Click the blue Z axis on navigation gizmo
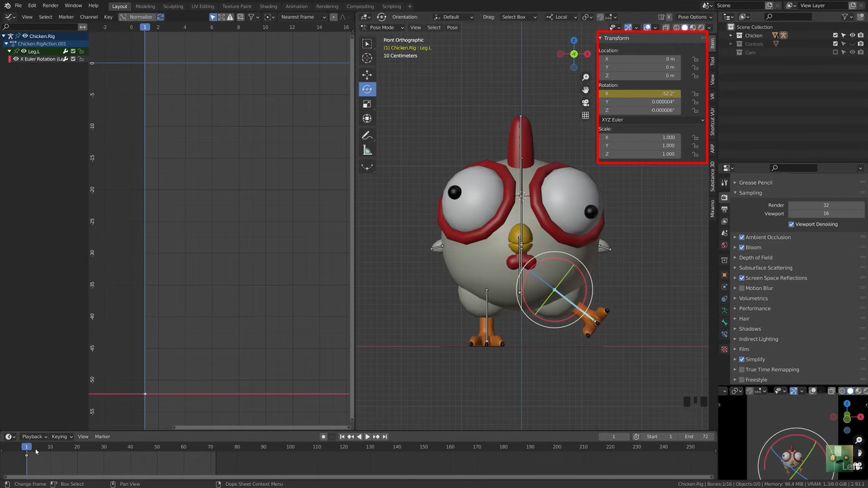 coord(574,41)
